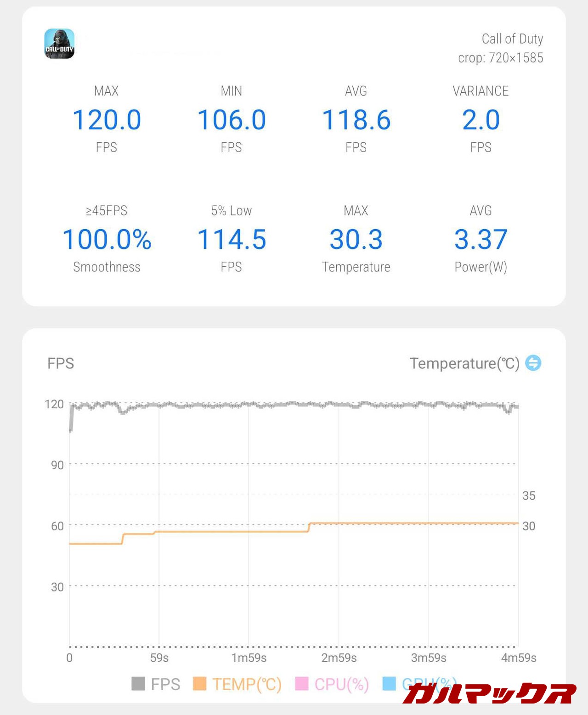Click the Call of Duty title text

(x=512, y=39)
